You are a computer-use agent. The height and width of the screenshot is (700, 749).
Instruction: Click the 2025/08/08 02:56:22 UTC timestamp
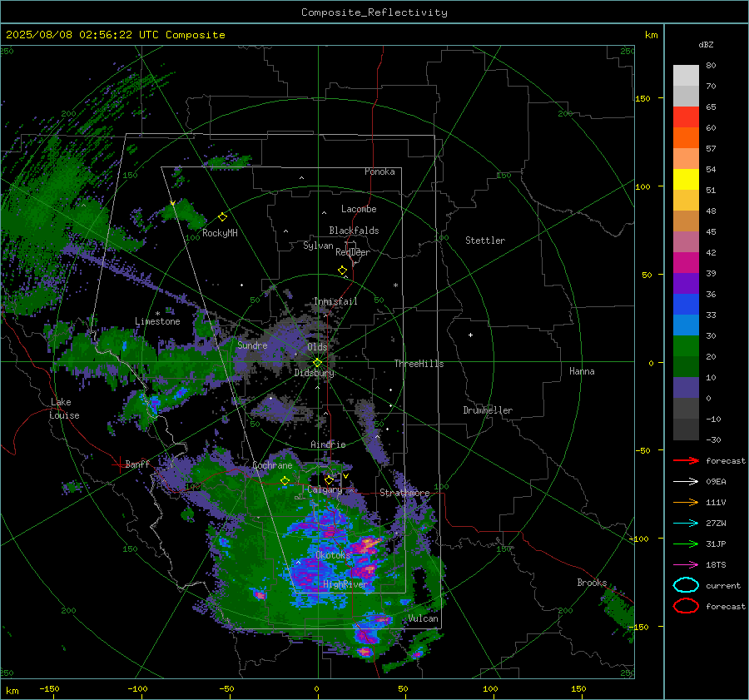(115, 35)
